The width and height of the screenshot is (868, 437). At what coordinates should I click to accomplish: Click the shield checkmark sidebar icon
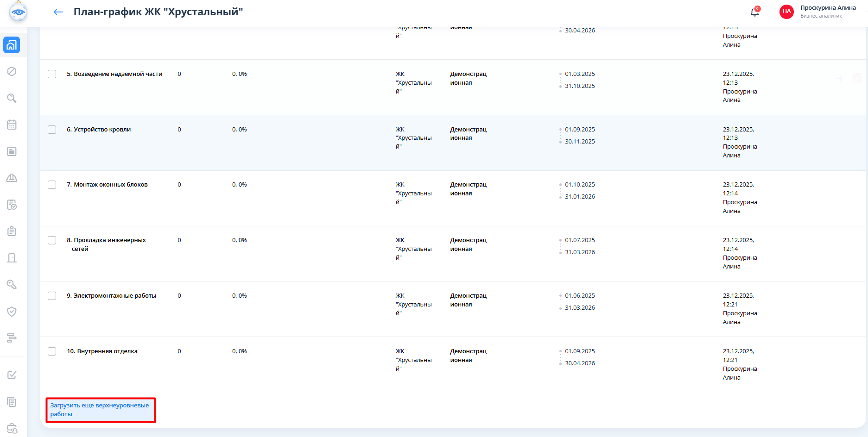pyautogui.click(x=12, y=312)
